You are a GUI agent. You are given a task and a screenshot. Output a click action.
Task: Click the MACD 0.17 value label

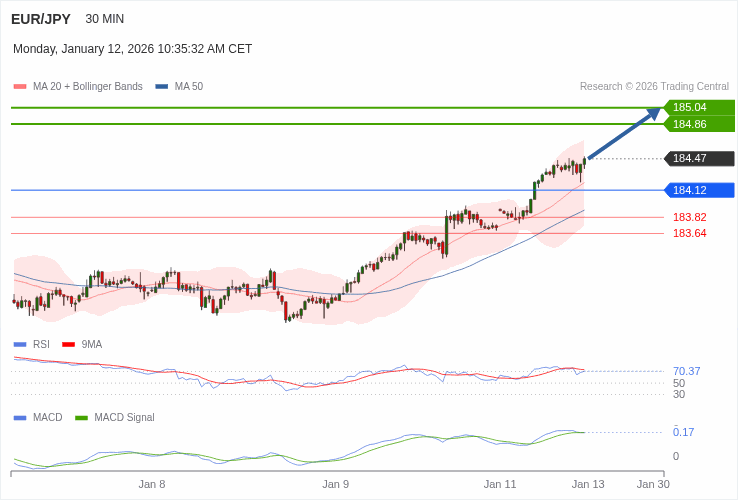683,432
